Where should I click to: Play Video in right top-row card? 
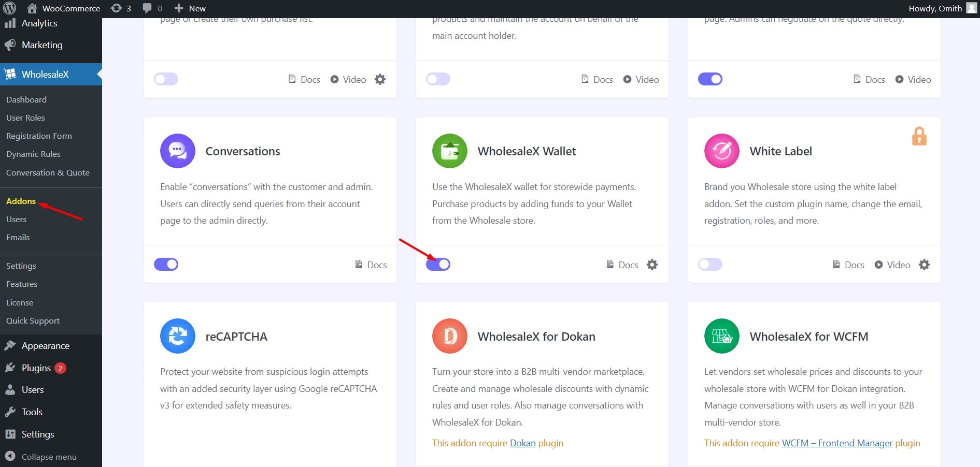[x=913, y=79]
